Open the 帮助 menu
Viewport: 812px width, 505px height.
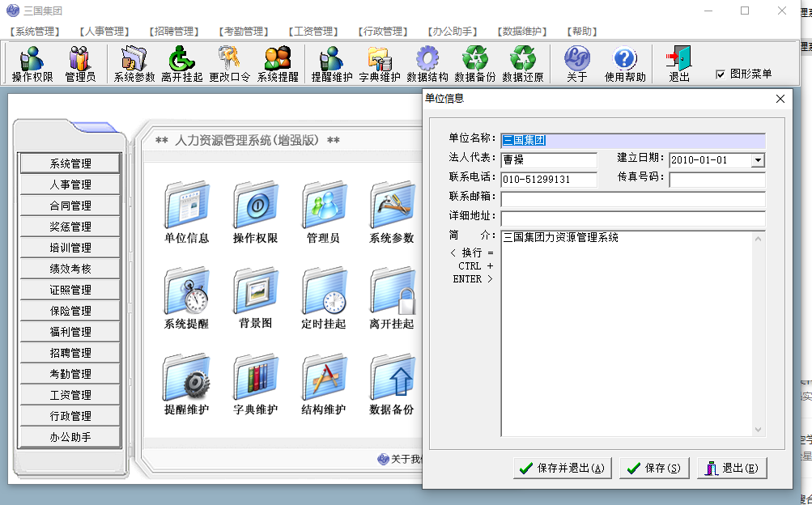(x=582, y=32)
